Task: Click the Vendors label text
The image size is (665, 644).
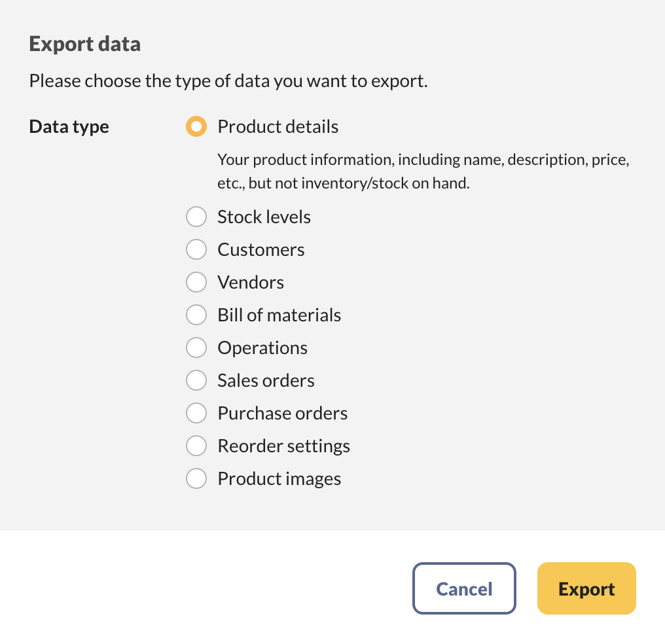Action: (x=251, y=282)
